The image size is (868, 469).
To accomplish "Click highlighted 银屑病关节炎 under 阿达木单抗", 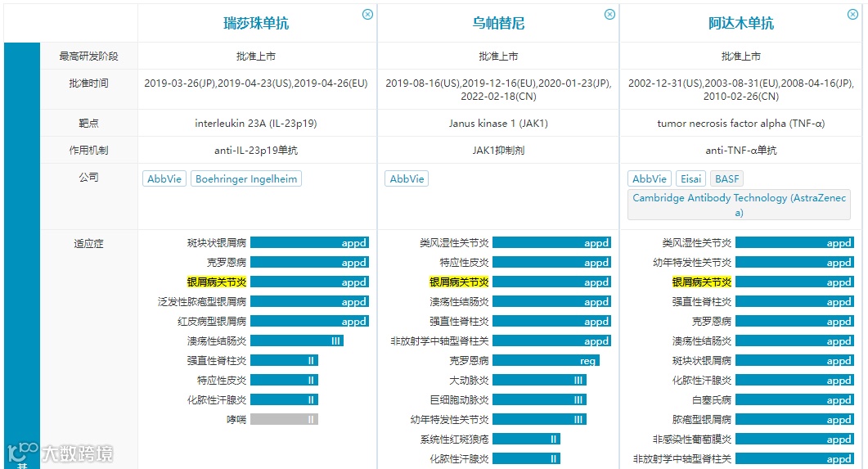I will point(701,282).
